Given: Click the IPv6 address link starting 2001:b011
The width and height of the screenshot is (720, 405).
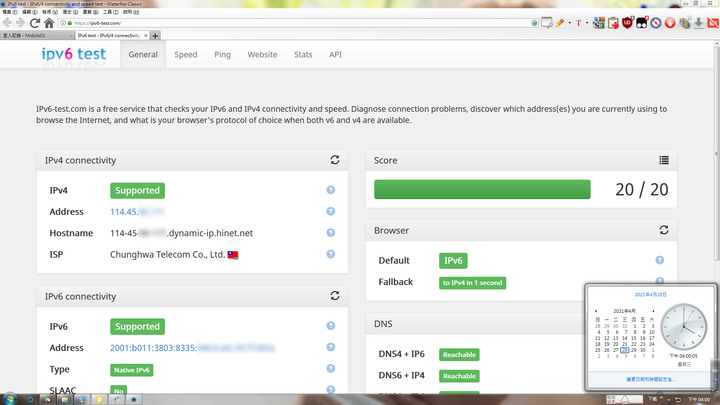Looking at the screenshot, I should tap(192, 348).
